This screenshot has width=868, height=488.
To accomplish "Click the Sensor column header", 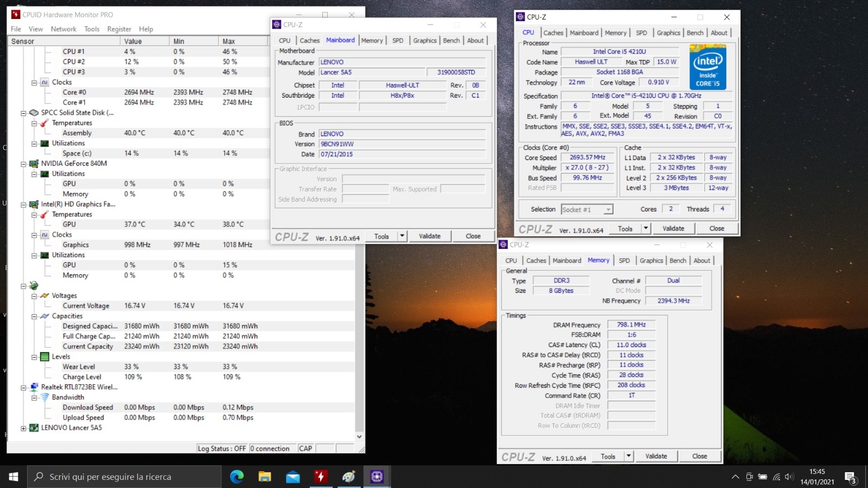I will 64,41.
